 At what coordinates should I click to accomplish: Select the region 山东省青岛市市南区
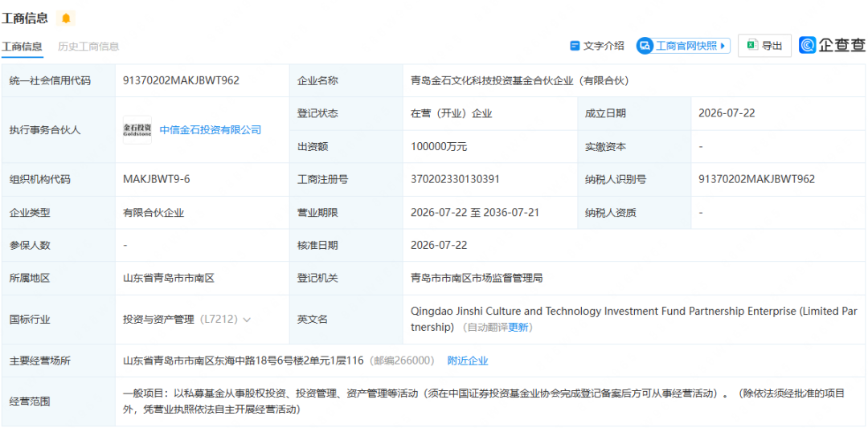pos(168,278)
